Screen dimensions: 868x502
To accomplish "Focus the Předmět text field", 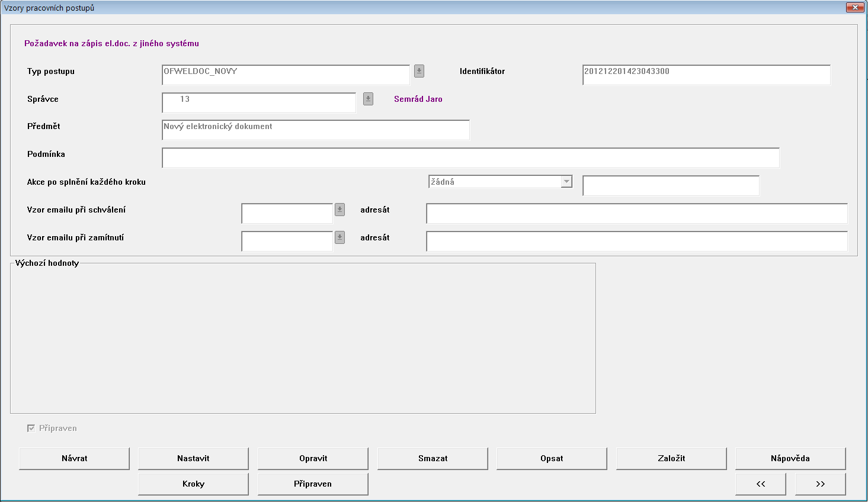I will pyautogui.click(x=315, y=130).
